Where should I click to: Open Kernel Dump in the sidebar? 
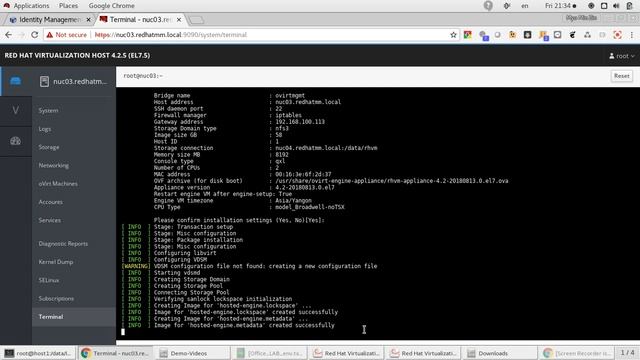pyautogui.click(x=56, y=262)
